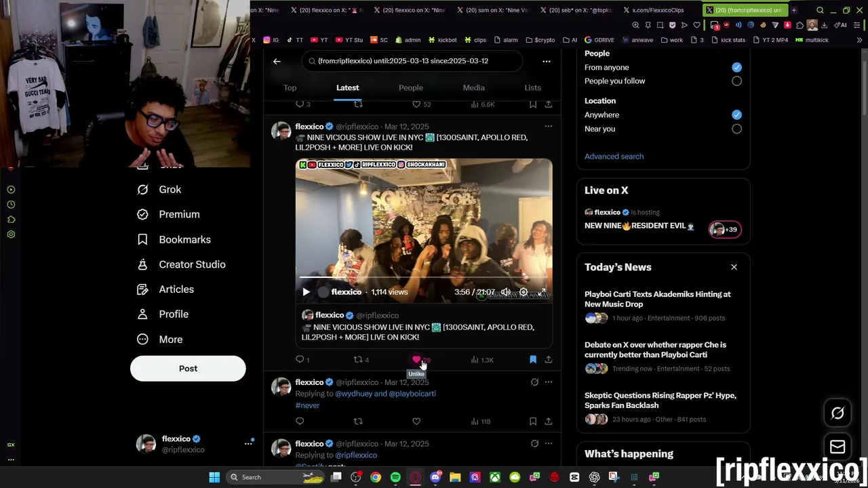The height and width of the screenshot is (488, 868).
Task: Open new browser tab plus button
Action: tap(793, 10)
